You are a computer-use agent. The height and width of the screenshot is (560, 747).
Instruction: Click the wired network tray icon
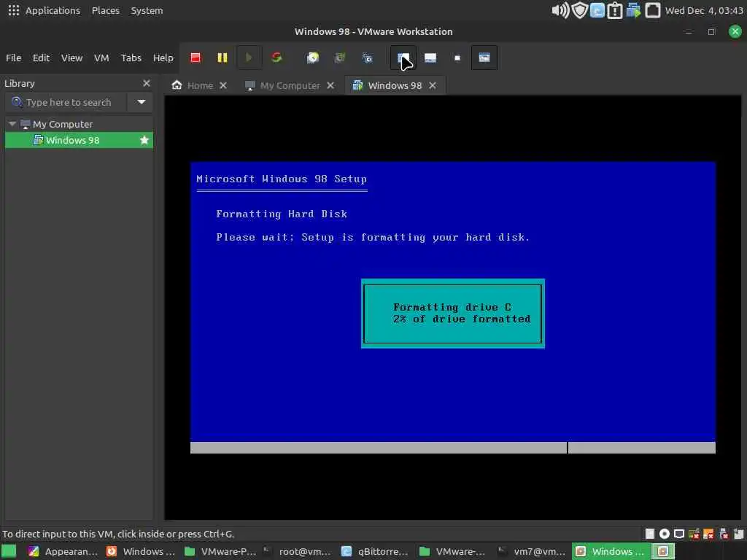tap(652, 10)
